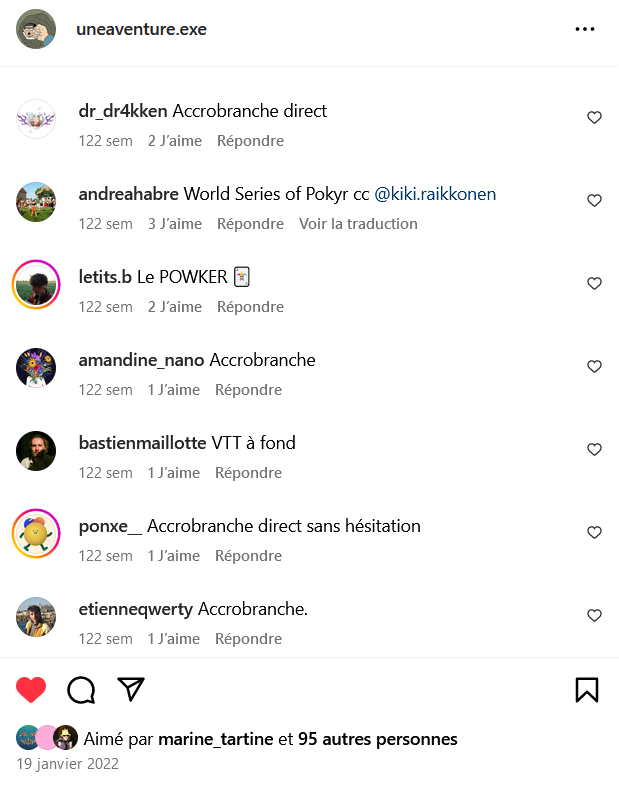Save the post with bookmark icon
The height and width of the screenshot is (788, 619).
(x=587, y=690)
